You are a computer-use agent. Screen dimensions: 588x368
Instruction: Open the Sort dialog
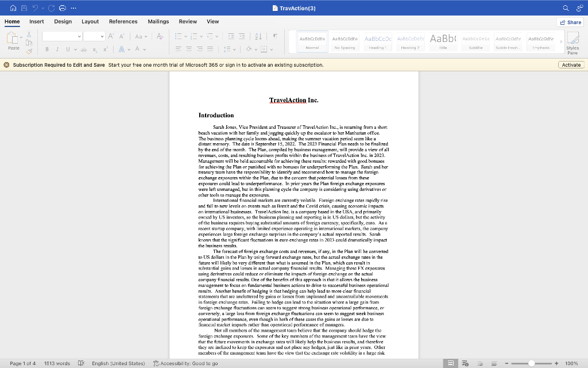[x=258, y=36]
